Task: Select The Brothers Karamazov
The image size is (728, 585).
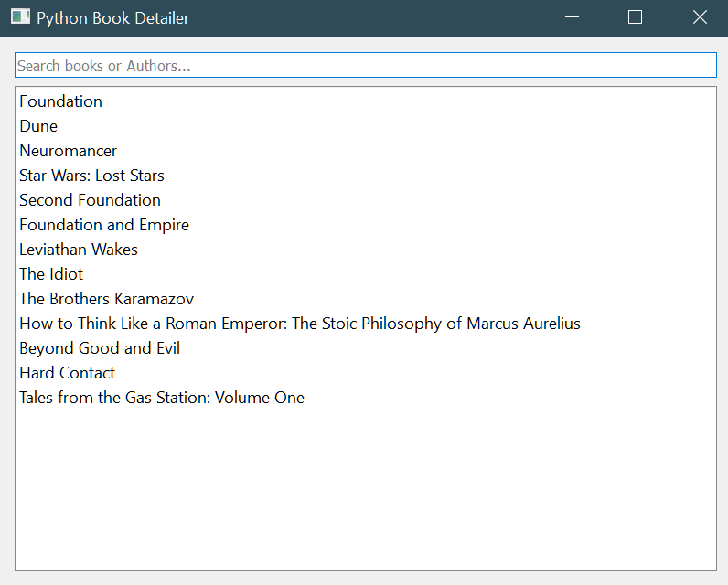Action: pos(106,299)
